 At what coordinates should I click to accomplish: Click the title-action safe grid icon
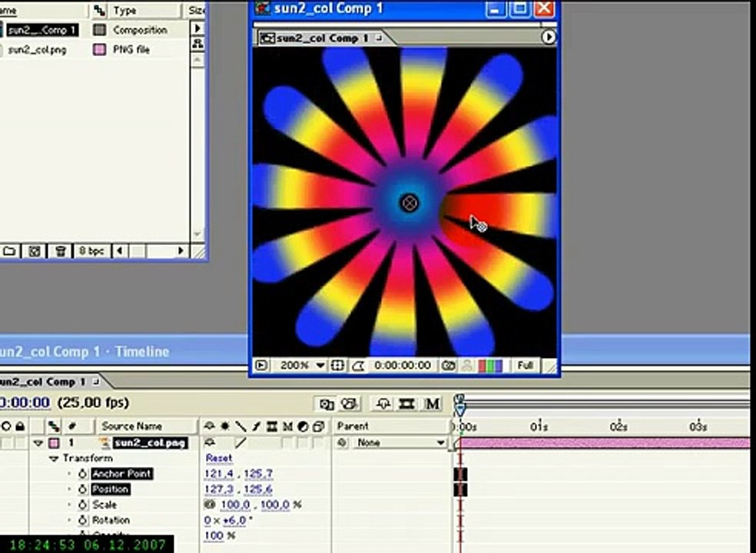pyautogui.click(x=337, y=366)
